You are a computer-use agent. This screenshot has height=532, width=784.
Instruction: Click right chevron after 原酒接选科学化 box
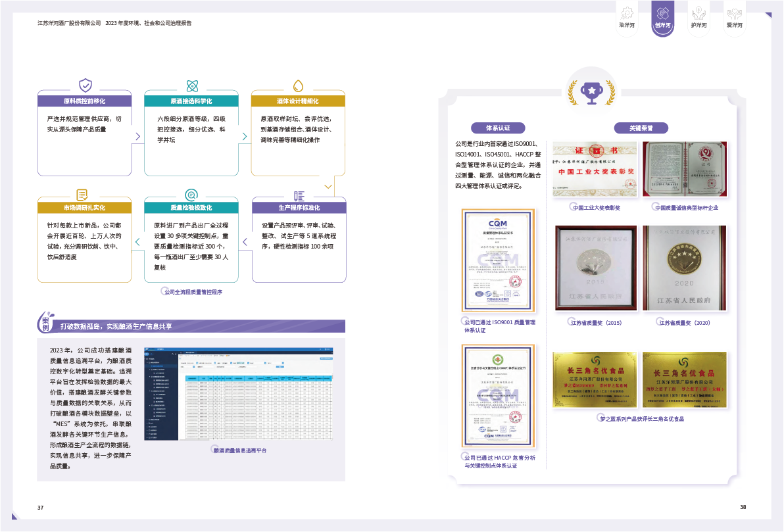point(245,137)
